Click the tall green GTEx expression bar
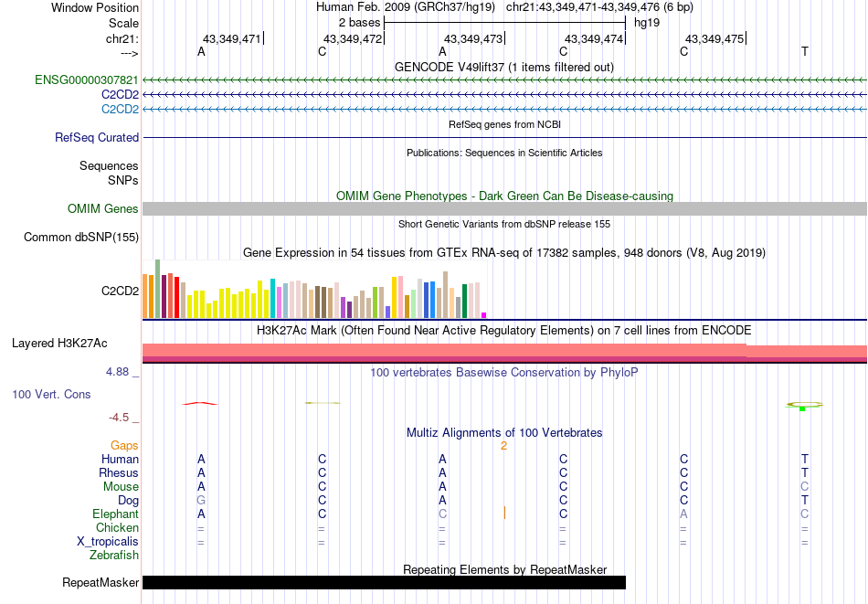The image size is (868, 604). pyautogui.click(x=158, y=289)
